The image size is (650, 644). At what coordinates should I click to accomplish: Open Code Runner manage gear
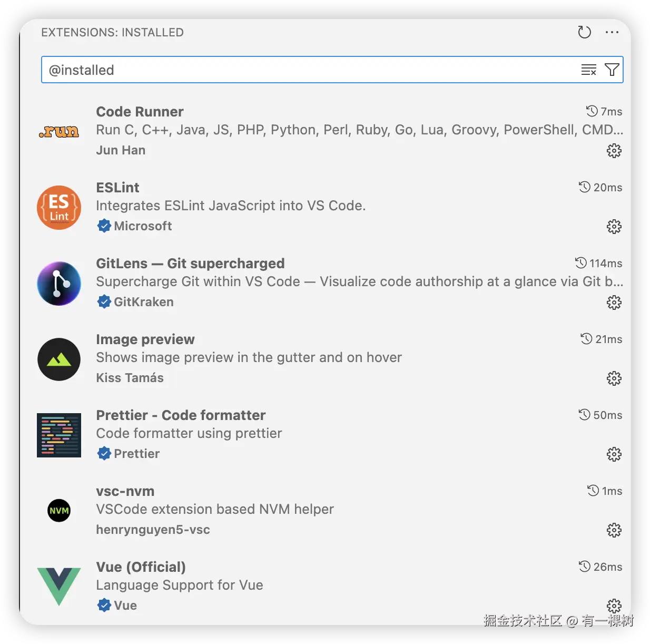[x=614, y=151]
